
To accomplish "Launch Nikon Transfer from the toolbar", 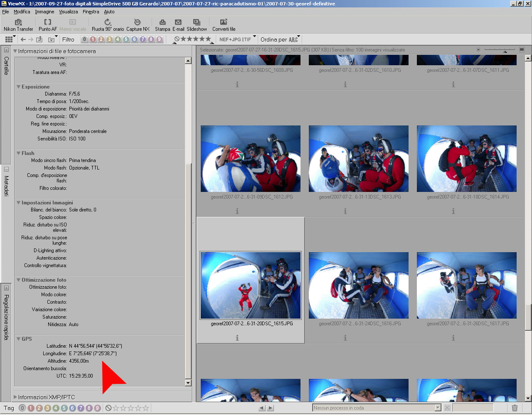I will [x=18, y=25].
